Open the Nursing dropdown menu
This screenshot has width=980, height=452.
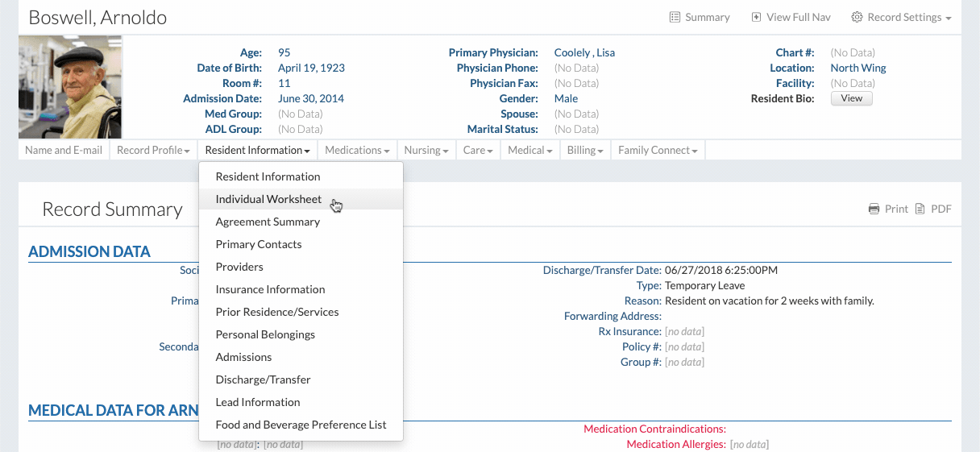click(426, 150)
